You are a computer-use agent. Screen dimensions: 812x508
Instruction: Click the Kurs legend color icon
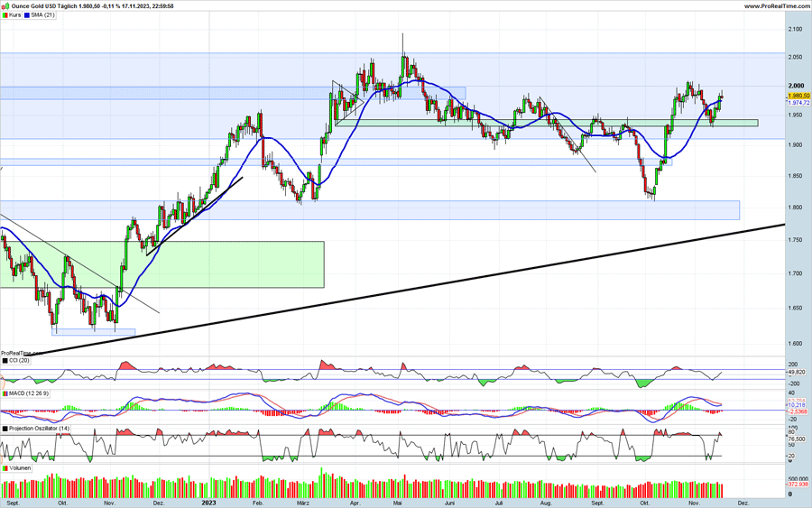pyautogui.click(x=5, y=15)
